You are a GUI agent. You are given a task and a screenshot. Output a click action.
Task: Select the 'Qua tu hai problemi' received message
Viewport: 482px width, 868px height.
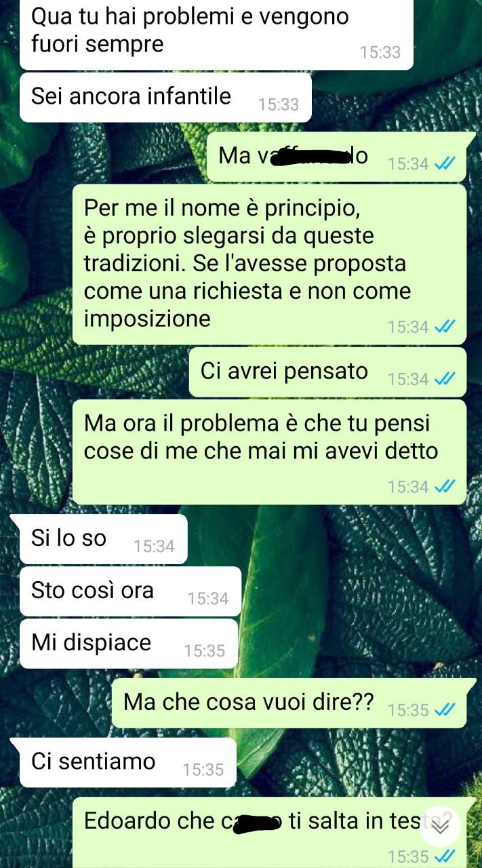(216, 34)
